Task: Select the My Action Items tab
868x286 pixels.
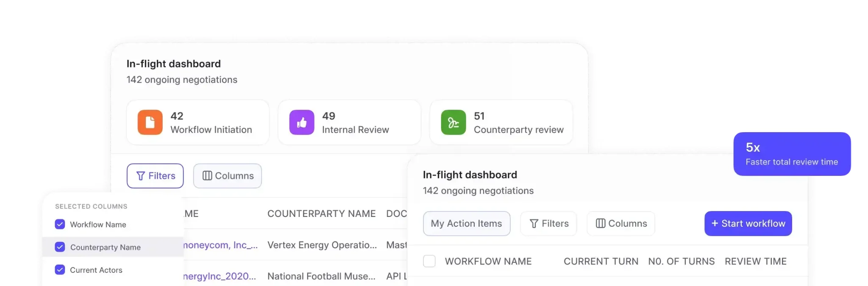Action: coord(467,223)
